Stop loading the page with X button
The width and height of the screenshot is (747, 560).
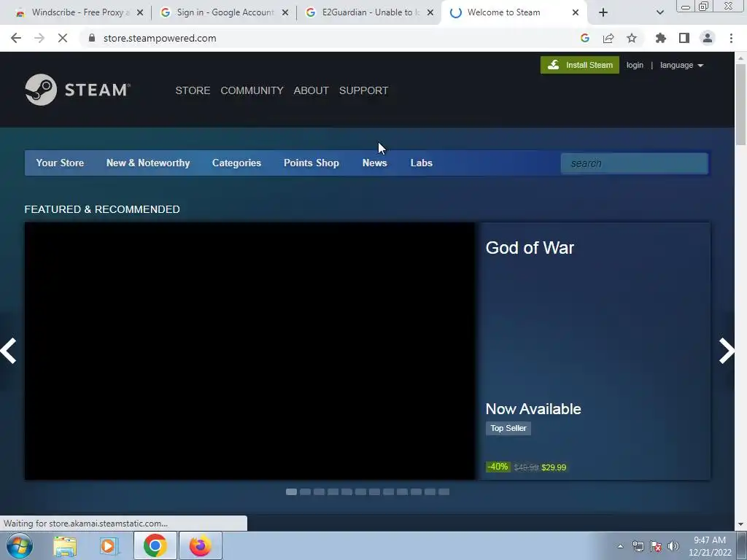(x=63, y=38)
